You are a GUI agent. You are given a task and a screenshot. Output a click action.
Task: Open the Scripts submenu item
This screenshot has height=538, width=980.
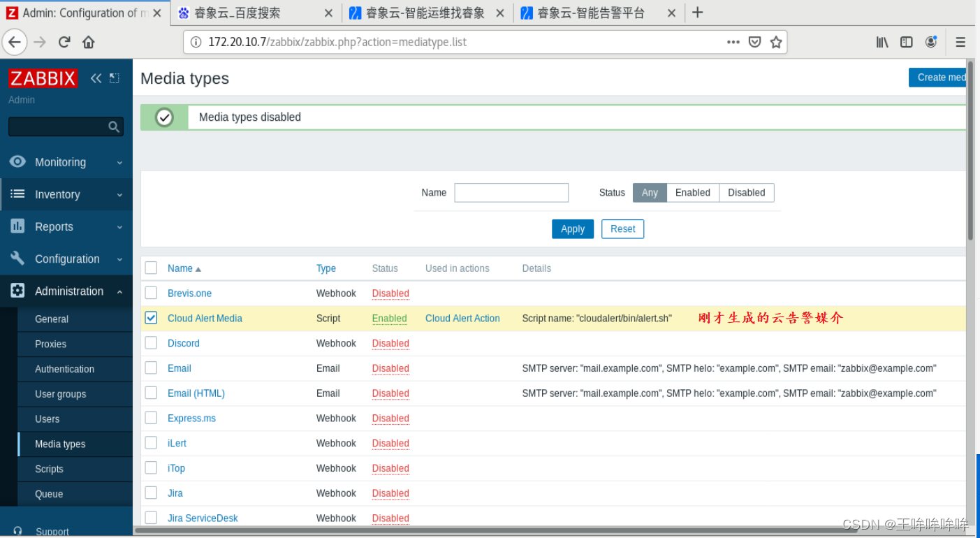point(49,469)
